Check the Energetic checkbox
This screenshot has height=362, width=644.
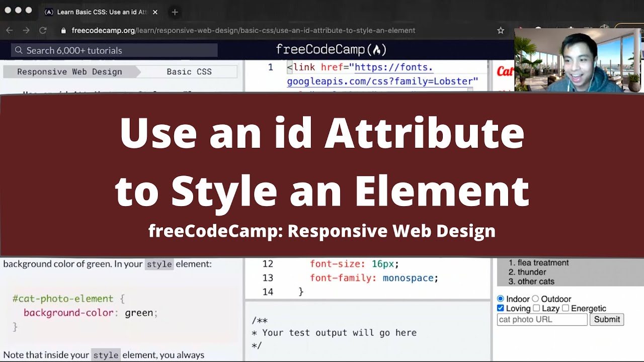coord(566,308)
